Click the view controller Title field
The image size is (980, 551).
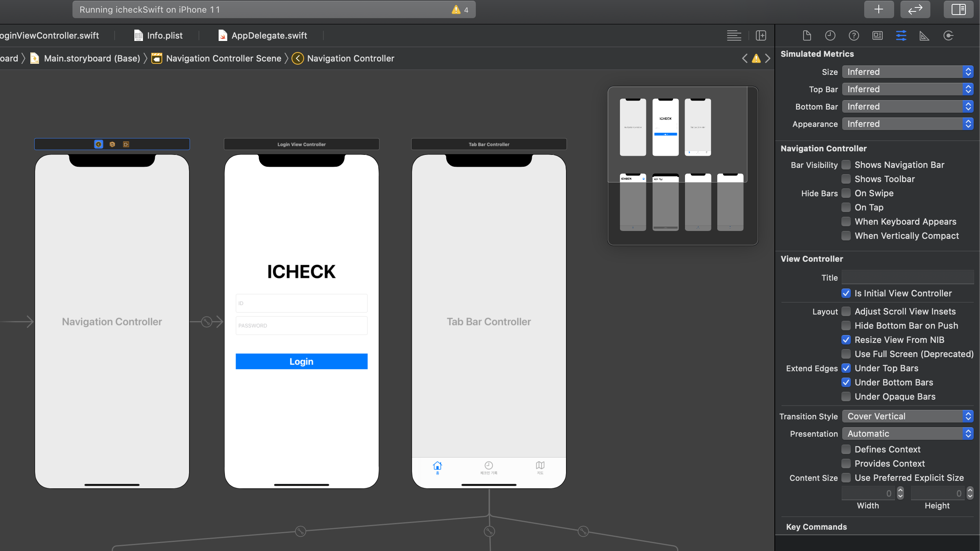[x=908, y=277]
